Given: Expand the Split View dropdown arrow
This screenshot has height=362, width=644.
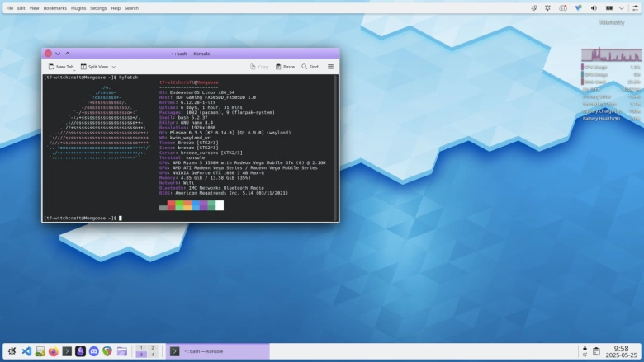Looking at the screenshot, I should [x=113, y=67].
